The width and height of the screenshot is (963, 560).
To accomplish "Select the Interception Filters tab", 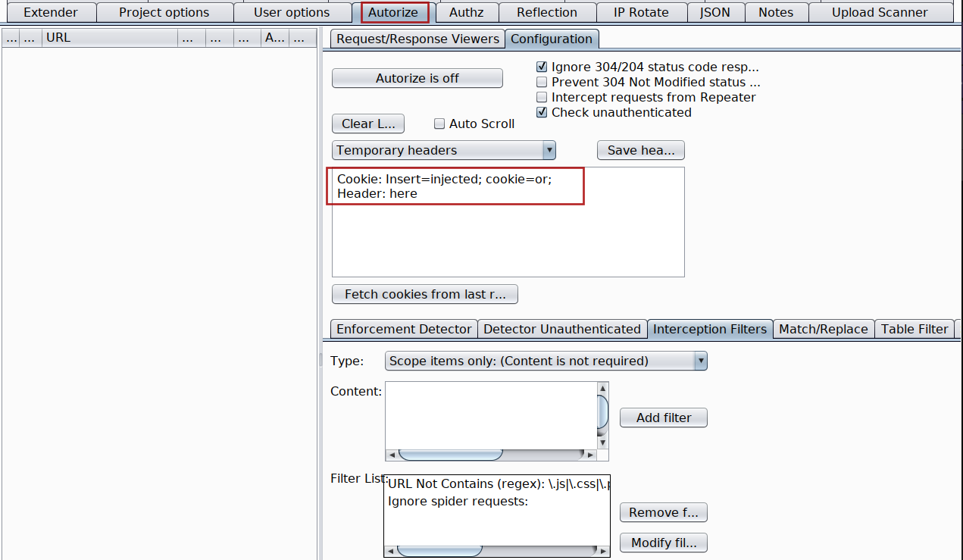I will tap(710, 329).
